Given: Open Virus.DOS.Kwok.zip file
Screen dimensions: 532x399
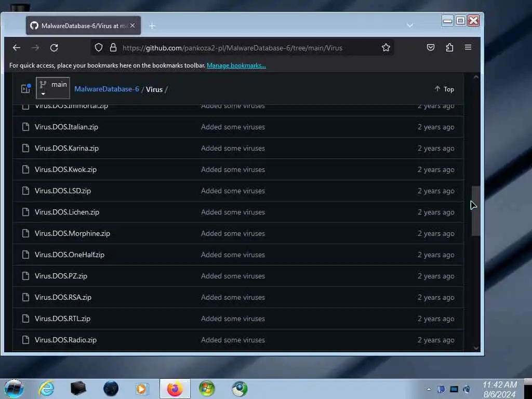Looking at the screenshot, I should (65, 170).
